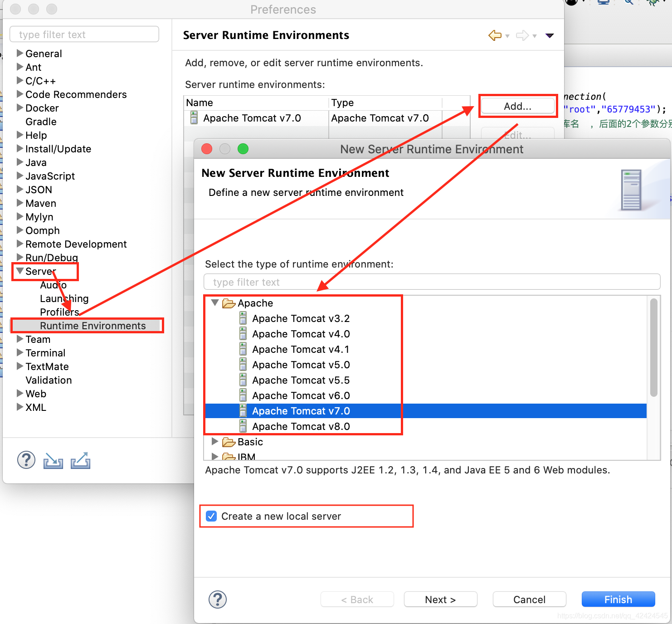Click the Preferences help question mark icon
The height and width of the screenshot is (624, 672).
click(x=26, y=460)
